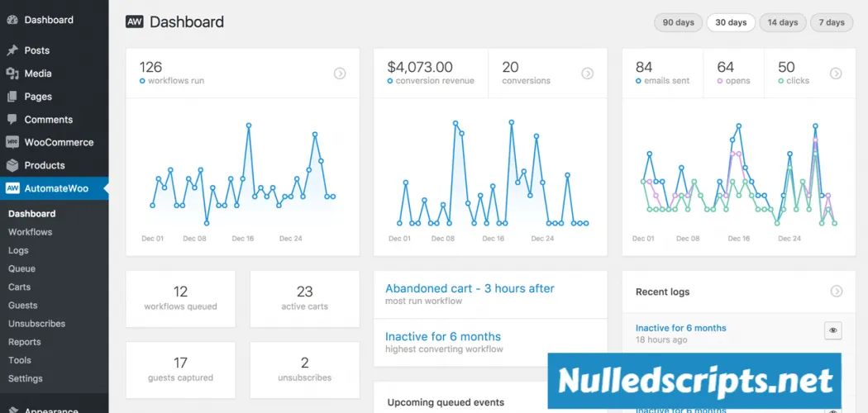View the Inactive for 6 months log with the eye icon
Screen dimensions: 868x413
coord(832,330)
